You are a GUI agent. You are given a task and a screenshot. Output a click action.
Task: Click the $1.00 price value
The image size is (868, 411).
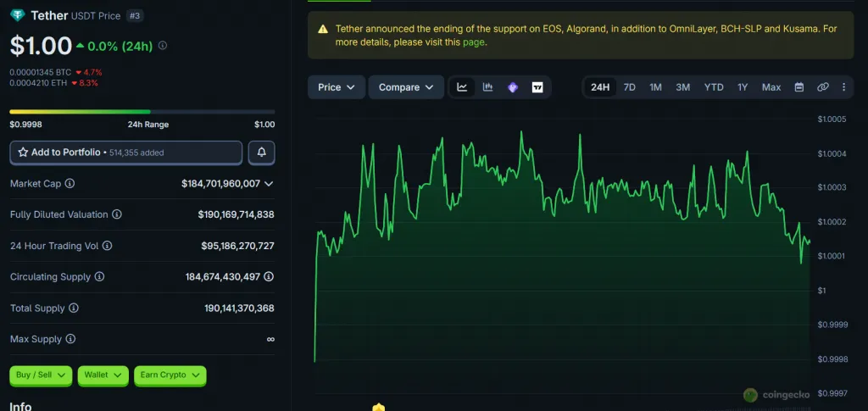(x=41, y=46)
